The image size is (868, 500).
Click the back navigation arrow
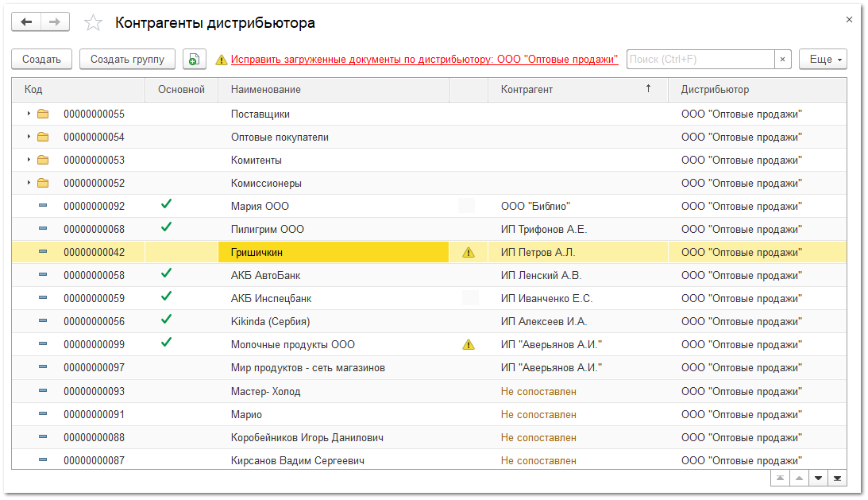26,22
